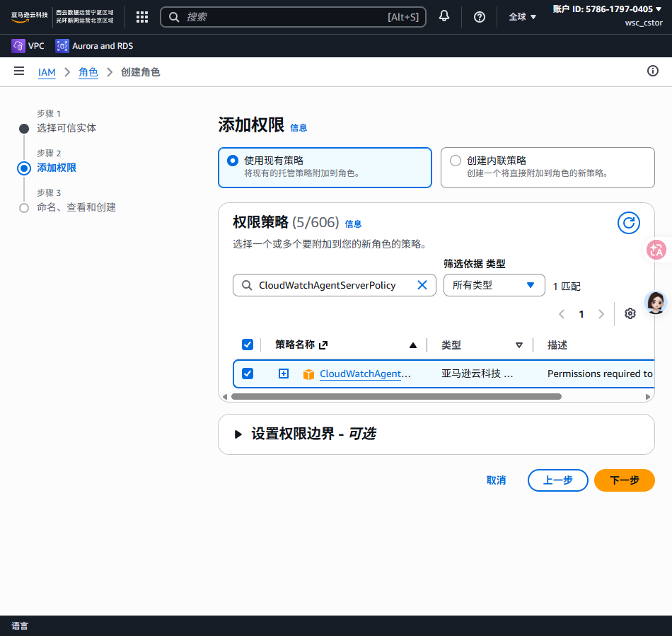Click the external link icon by 策略名称
Screen dimensions: 672x636
323,345
